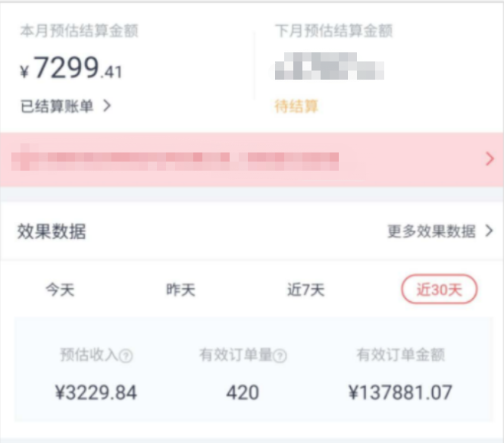Open the arrow beside 已结算账单
This screenshot has width=504, height=443.
pos(107,105)
